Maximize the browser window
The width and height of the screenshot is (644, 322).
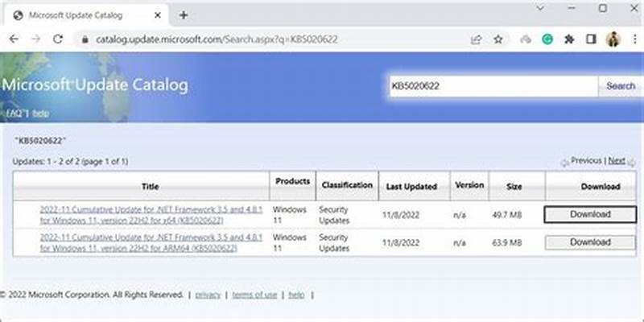click(603, 8)
